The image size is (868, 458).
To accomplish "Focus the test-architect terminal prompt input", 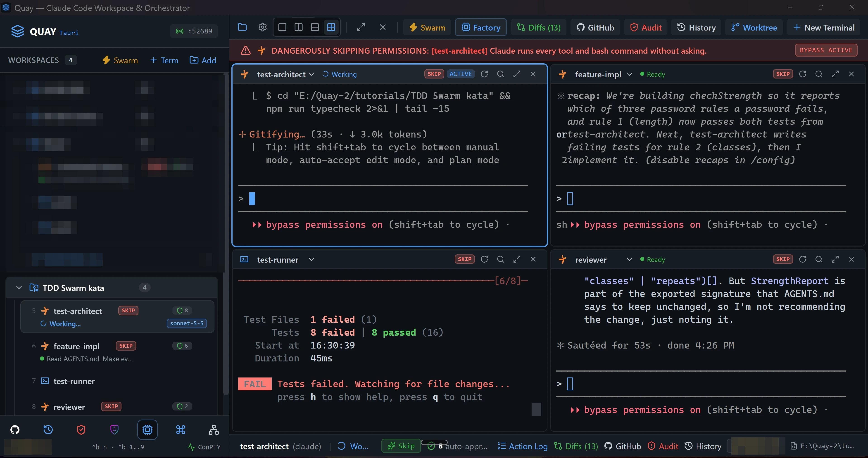I will click(x=383, y=199).
